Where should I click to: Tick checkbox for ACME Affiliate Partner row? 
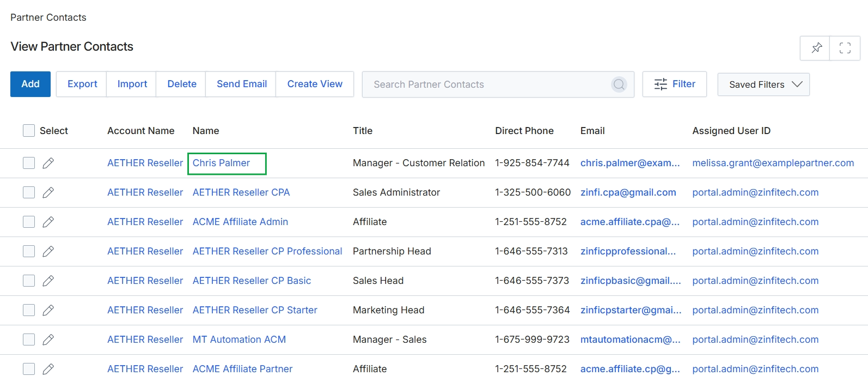(29, 369)
